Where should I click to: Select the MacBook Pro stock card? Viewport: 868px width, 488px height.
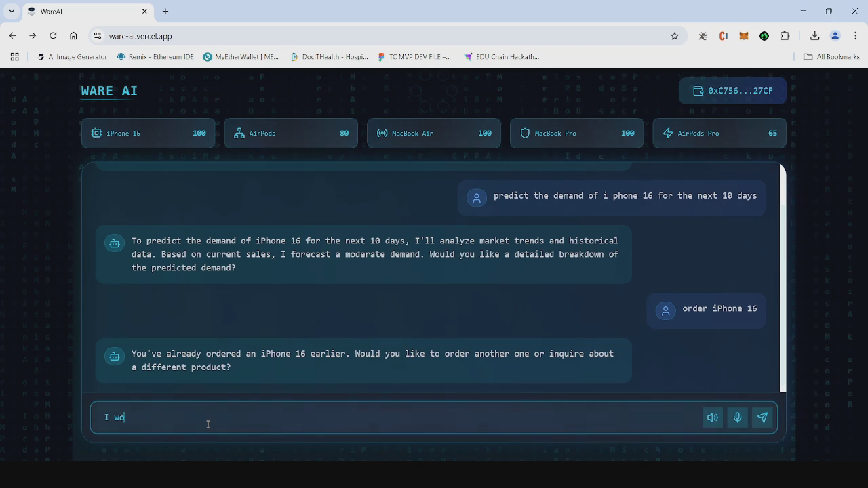tap(576, 133)
